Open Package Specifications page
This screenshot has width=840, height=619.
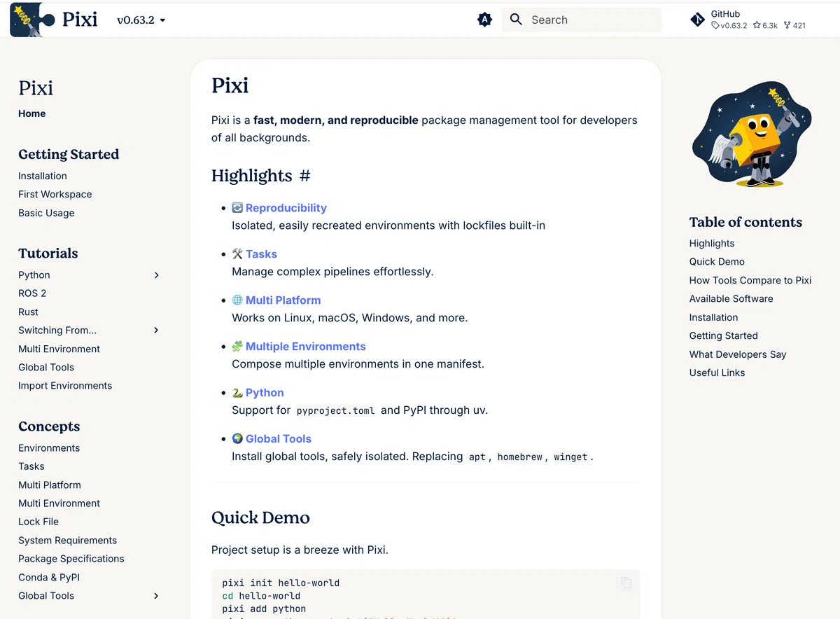click(x=71, y=559)
